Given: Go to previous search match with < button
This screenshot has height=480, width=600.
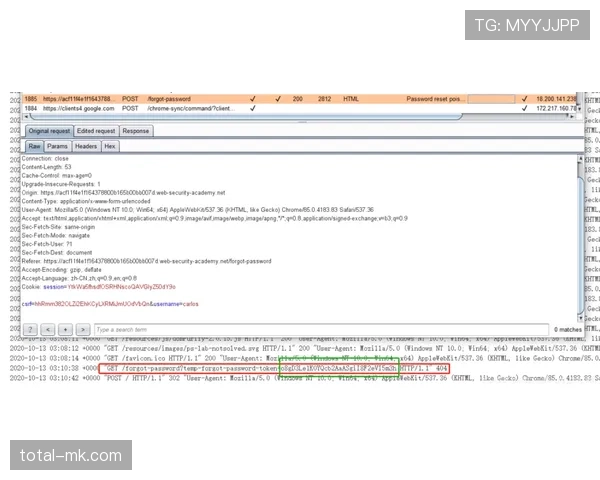Looking at the screenshot, I should pos(47,329).
